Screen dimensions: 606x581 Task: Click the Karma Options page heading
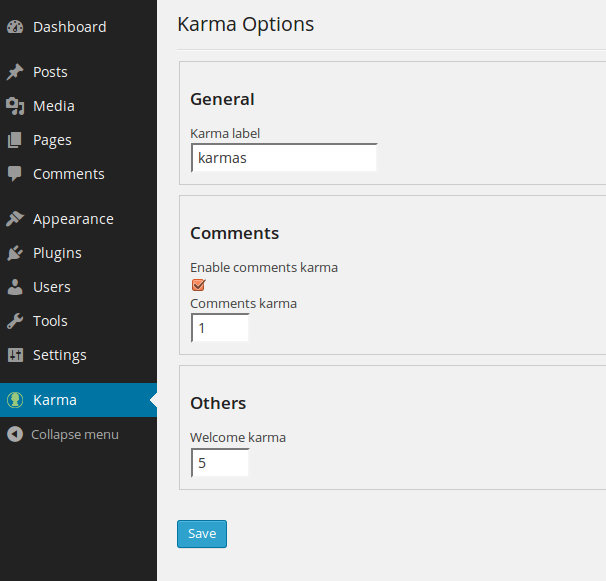[245, 25]
